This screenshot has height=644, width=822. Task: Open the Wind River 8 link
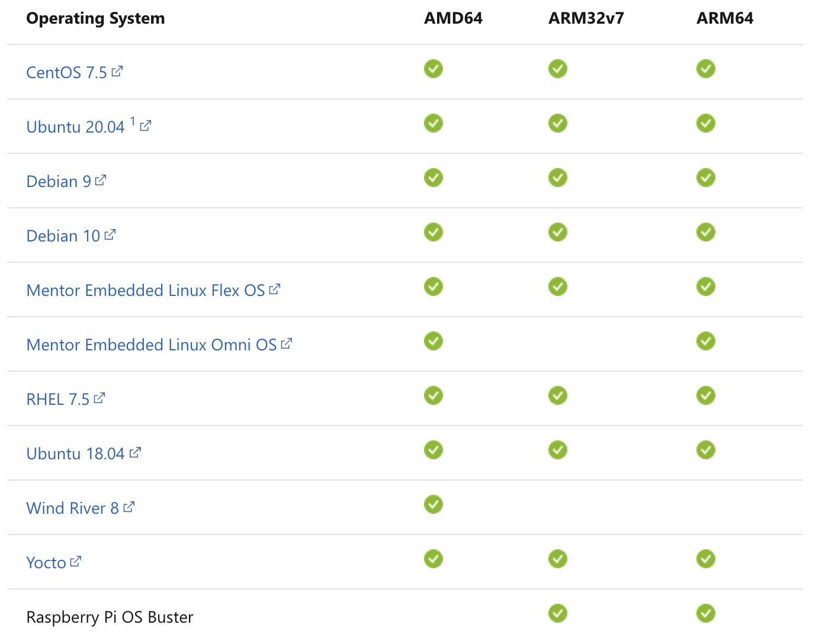tap(73, 508)
